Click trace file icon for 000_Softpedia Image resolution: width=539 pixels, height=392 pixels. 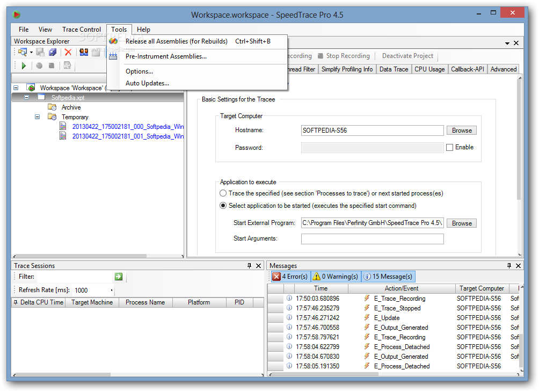(63, 126)
